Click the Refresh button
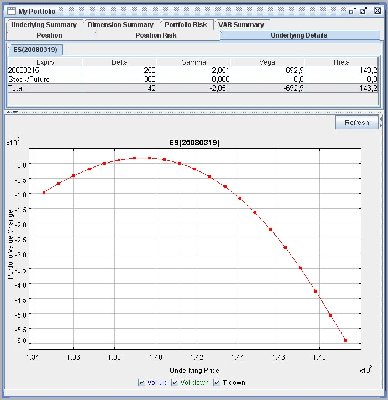This screenshot has width=388, height=400. [x=357, y=123]
